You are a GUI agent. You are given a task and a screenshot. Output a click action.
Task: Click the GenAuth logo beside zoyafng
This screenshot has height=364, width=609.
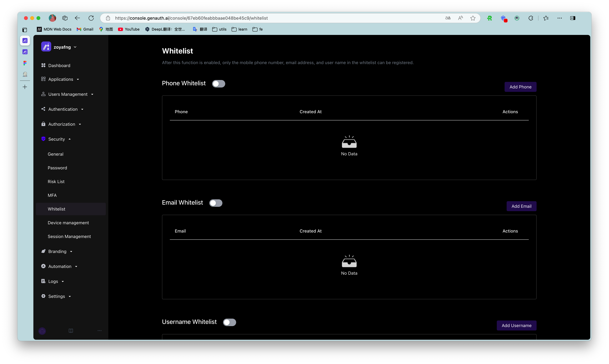click(46, 47)
